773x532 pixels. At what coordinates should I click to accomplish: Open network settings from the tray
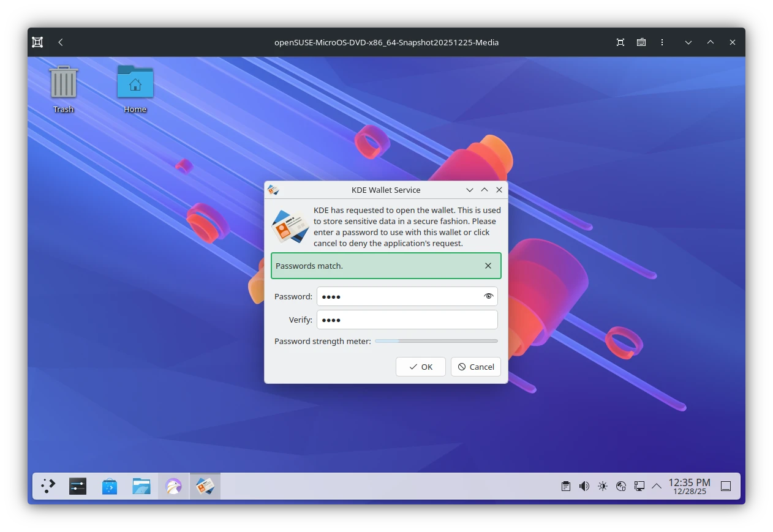click(x=639, y=485)
